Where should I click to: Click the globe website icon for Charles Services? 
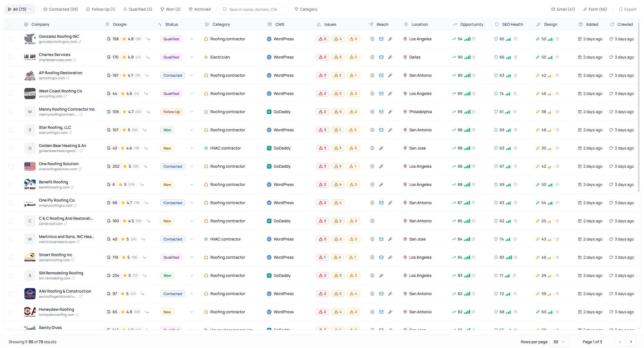coord(372,57)
